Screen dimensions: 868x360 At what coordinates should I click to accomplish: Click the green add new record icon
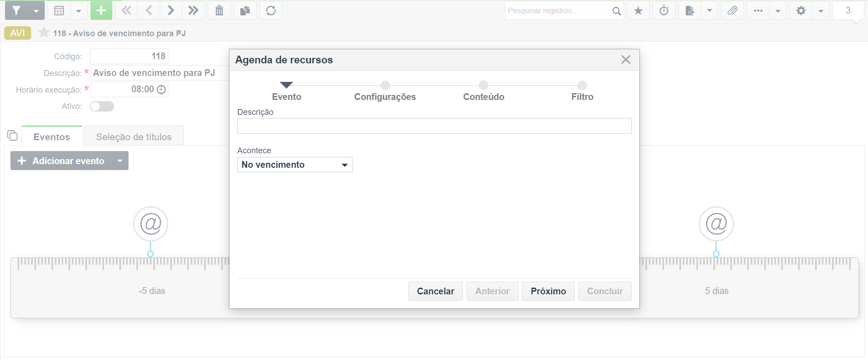click(x=101, y=10)
